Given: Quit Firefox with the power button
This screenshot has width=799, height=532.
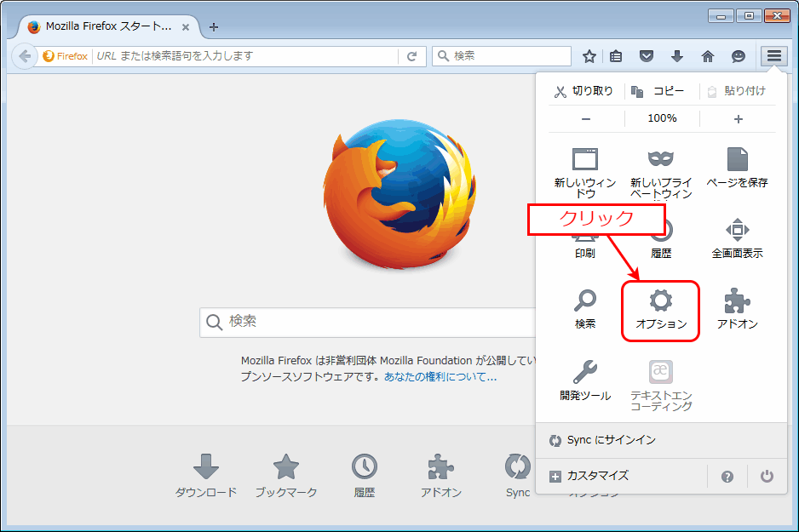Looking at the screenshot, I should pos(767,476).
